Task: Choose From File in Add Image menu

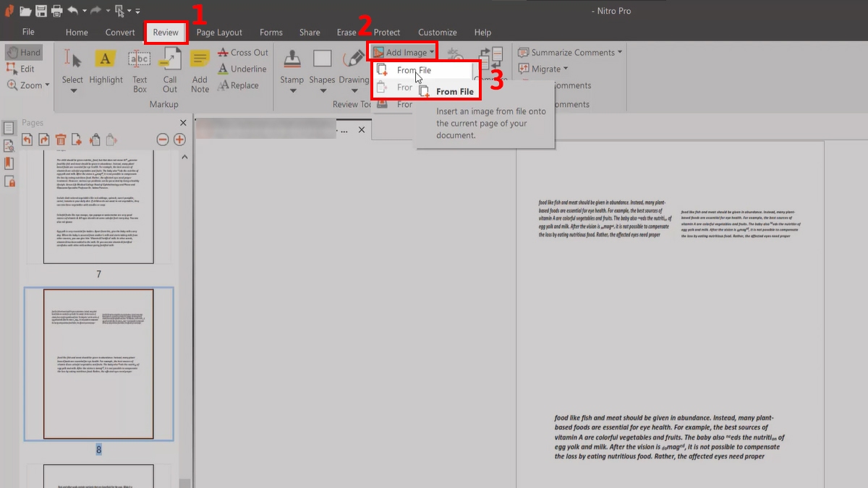Action: (423, 70)
